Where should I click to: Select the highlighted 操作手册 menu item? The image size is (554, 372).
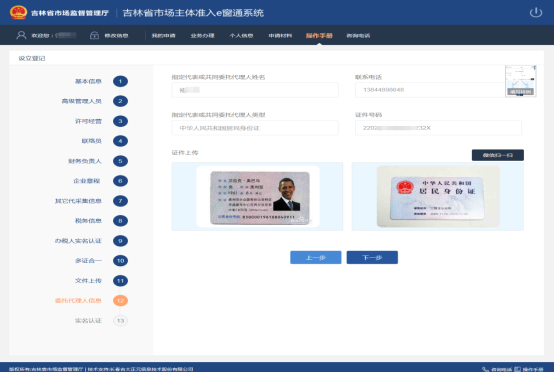pyautogui.click(x=319, y=36)
